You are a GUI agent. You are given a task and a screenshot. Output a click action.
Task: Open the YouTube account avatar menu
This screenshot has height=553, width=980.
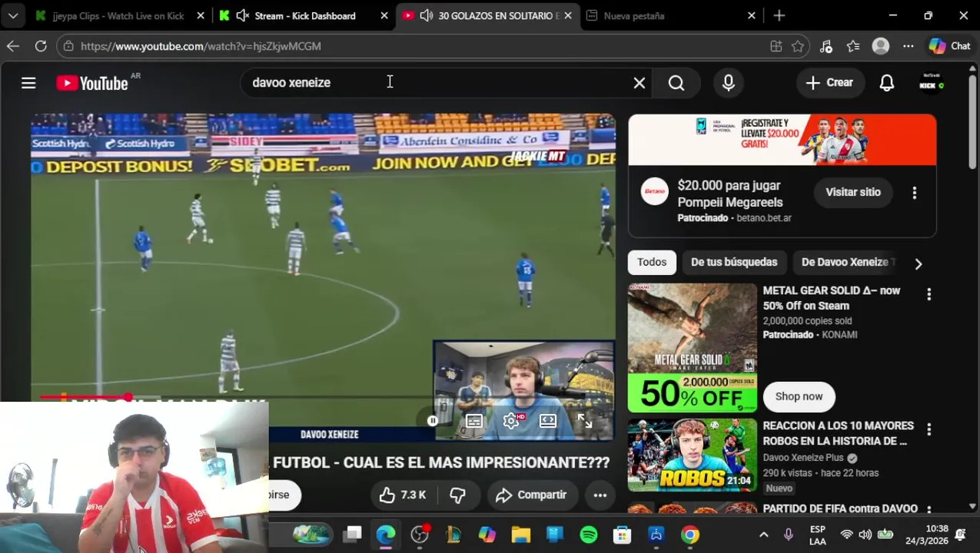pos(931,82)
